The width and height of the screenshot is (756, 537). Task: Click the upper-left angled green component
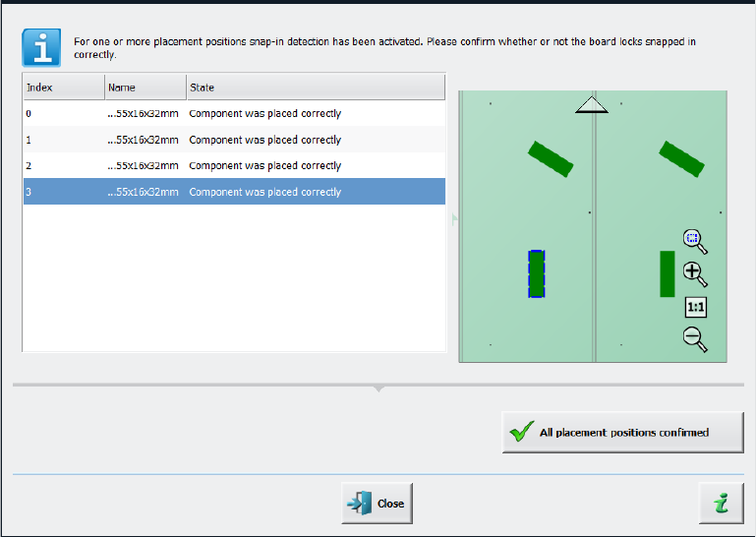pyautogui.click(x=551, y=158)
